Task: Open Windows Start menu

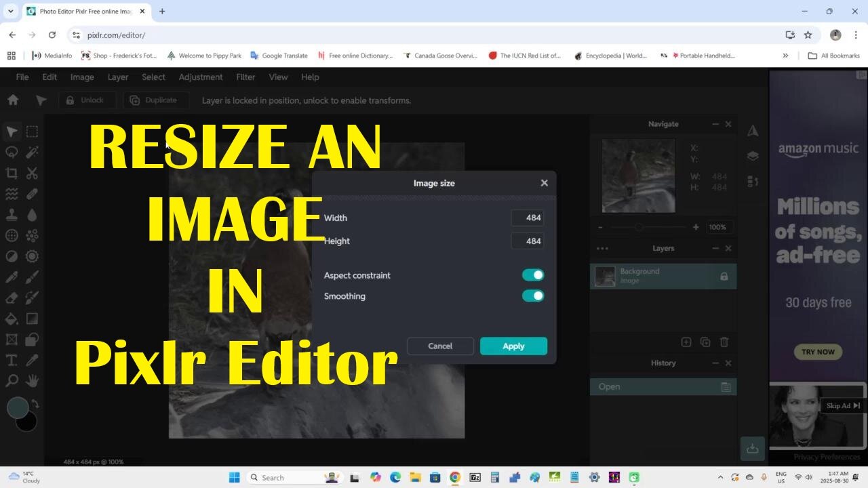Action: coord(234,477)
